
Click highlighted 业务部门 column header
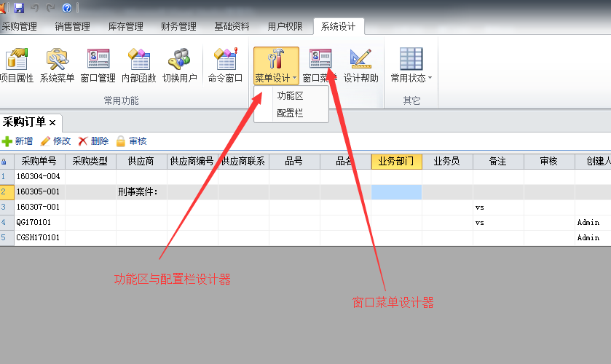coord(396,162)
